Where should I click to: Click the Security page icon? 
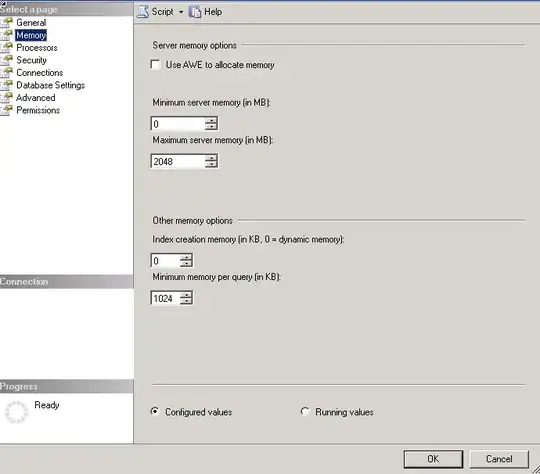click(7, 60)
